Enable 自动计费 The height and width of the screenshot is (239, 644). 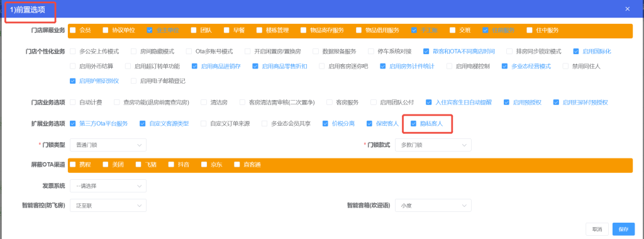(73, 103)
